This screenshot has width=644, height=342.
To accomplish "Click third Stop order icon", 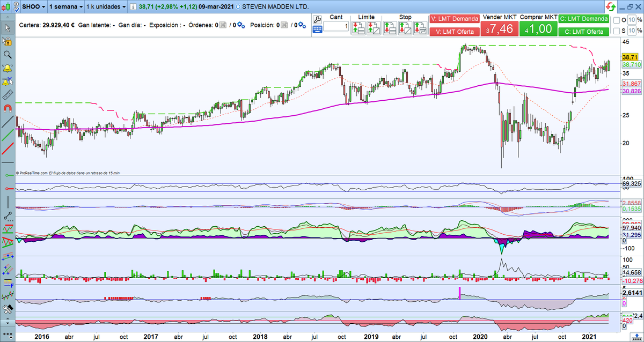I will point(420,28).
